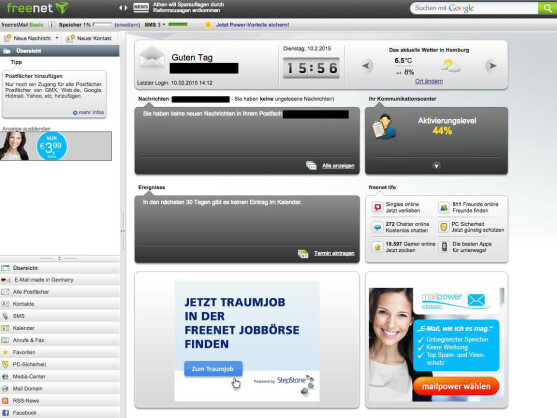Screen dimensions: 557x418
Task: Click the Aktivierungslevel 44% text
Action: [x=447, y=126]
